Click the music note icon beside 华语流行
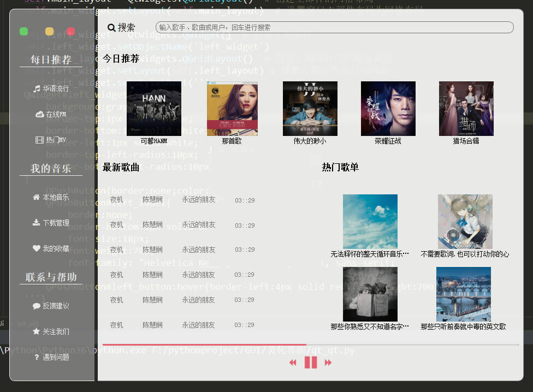Viewport: 533px width, 392px height. [37, 88]
